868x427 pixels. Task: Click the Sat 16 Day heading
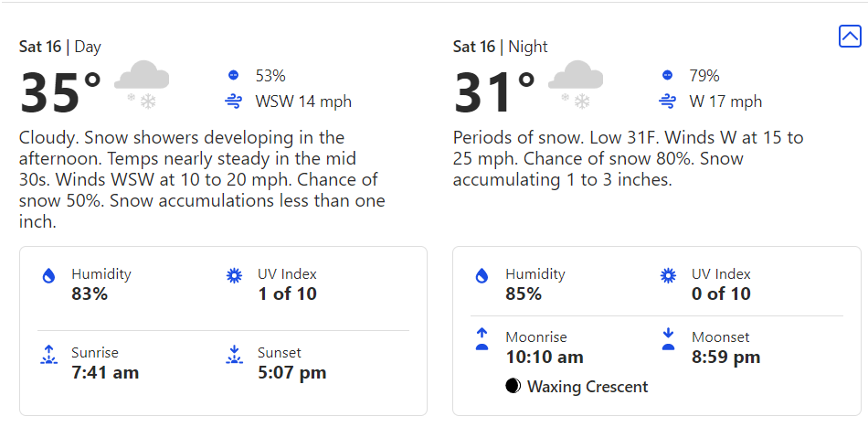60,47
